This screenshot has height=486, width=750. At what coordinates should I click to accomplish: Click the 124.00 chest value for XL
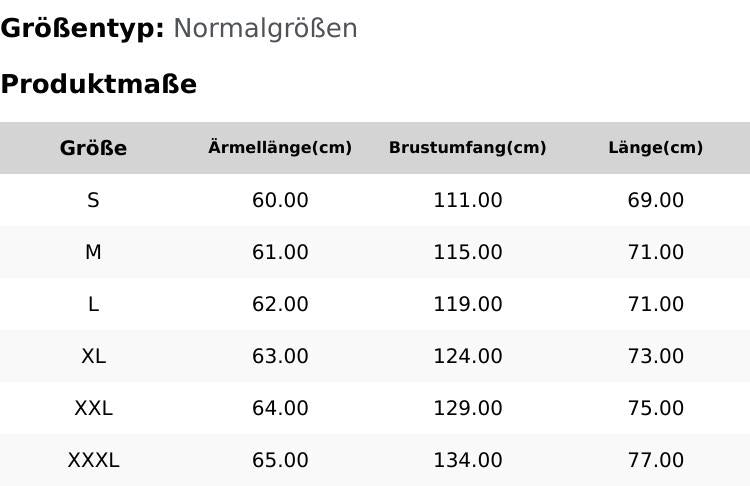point(467,356)
